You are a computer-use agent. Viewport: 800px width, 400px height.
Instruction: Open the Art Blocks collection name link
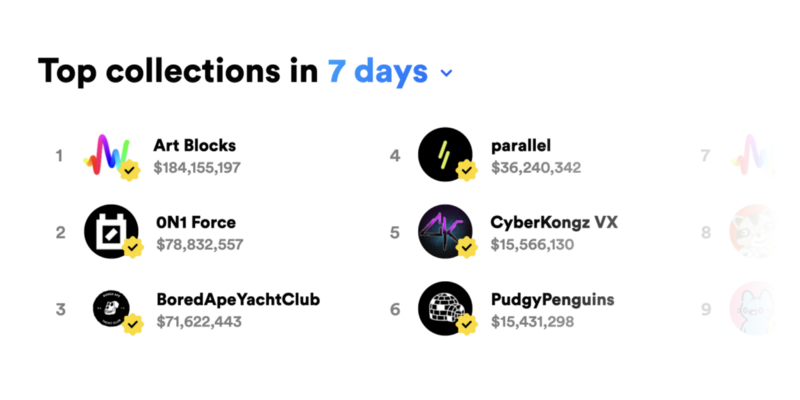pos(194,145)
